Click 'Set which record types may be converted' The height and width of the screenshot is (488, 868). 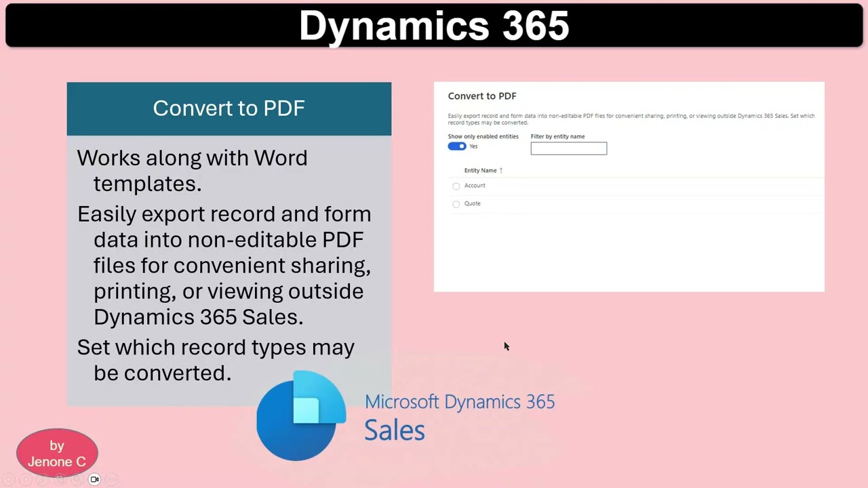tap(216, 360)
